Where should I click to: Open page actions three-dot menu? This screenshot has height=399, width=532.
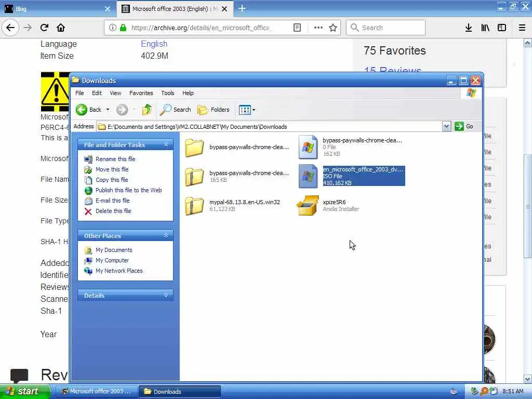point(318,28)
